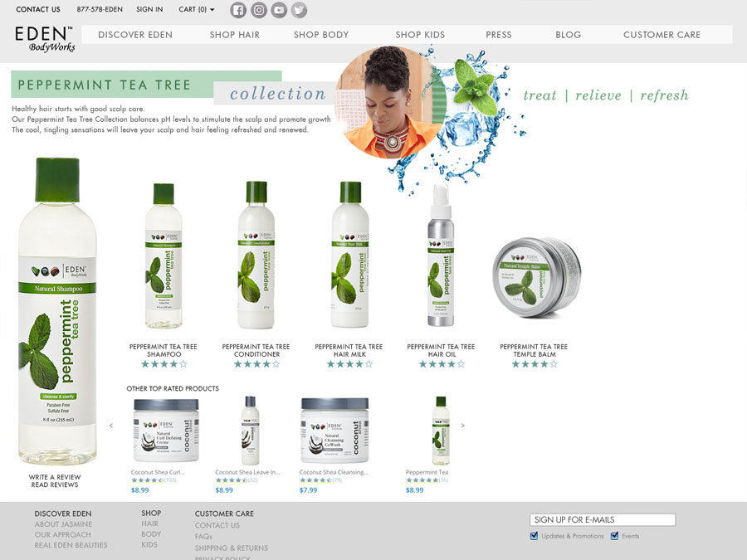
Task: Click Coconut Shea Leave In... product name
Action: click(x=247, y=472)
